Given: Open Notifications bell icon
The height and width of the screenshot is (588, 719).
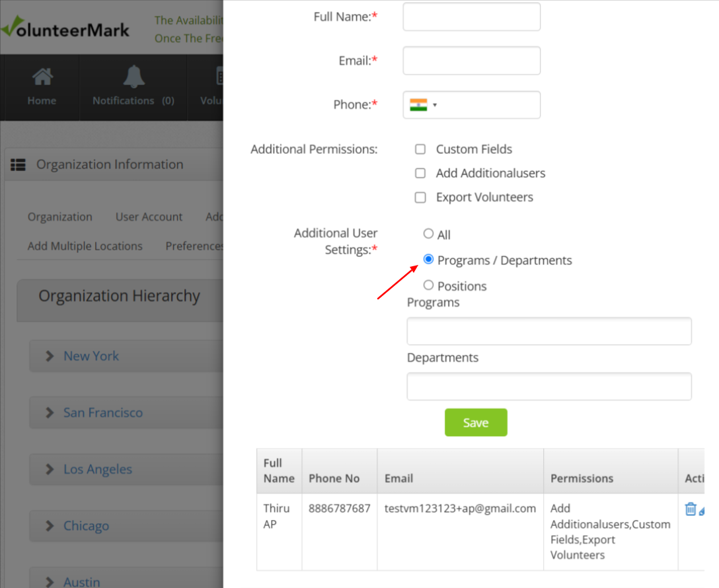Looking at the screenshot, I should coord(133,78).
